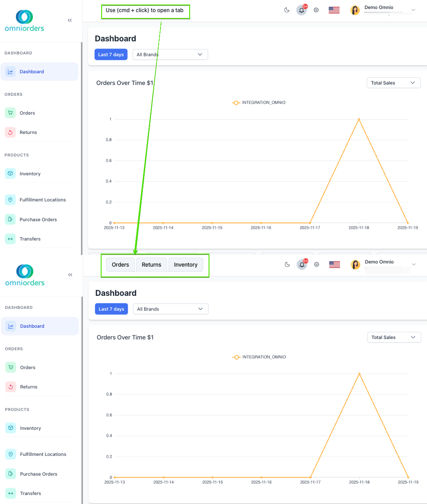Toggle INTEGRATION_OMNIO legend series in upper chart

(258, 103)
